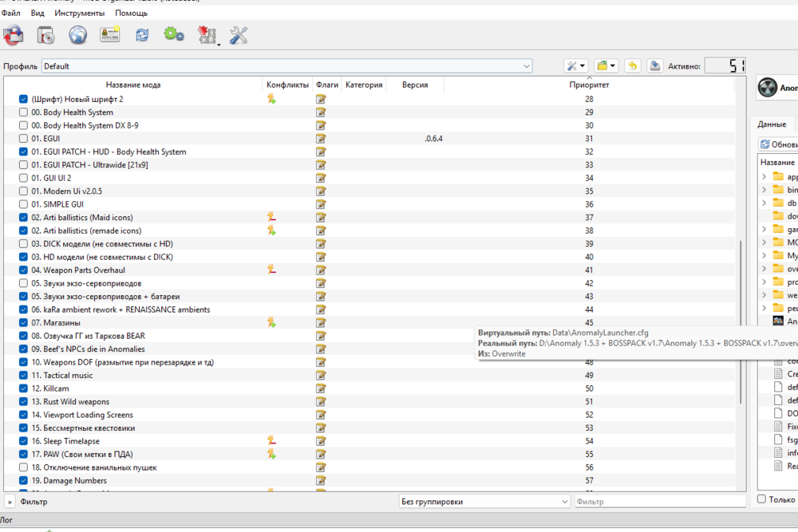
Task: Open the Nexus globe icon in toolbar
Action: pyautogui.click(x=77, y=35)
